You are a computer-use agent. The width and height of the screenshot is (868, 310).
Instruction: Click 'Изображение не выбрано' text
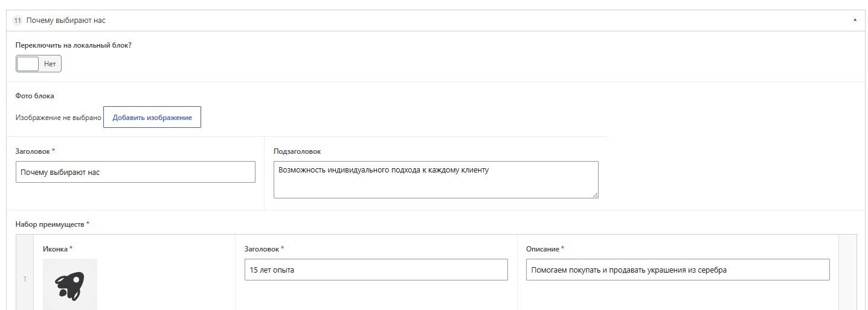point(59,118)
